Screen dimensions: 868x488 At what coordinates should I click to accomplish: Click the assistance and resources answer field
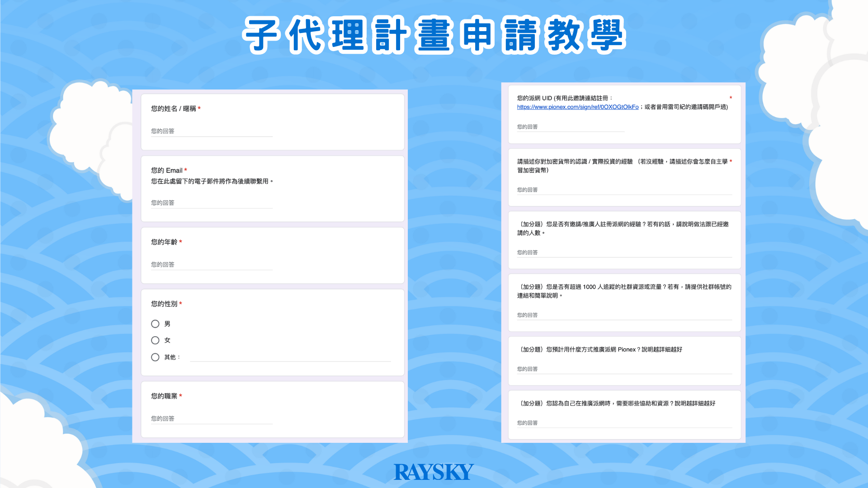[x=624, y=423]
